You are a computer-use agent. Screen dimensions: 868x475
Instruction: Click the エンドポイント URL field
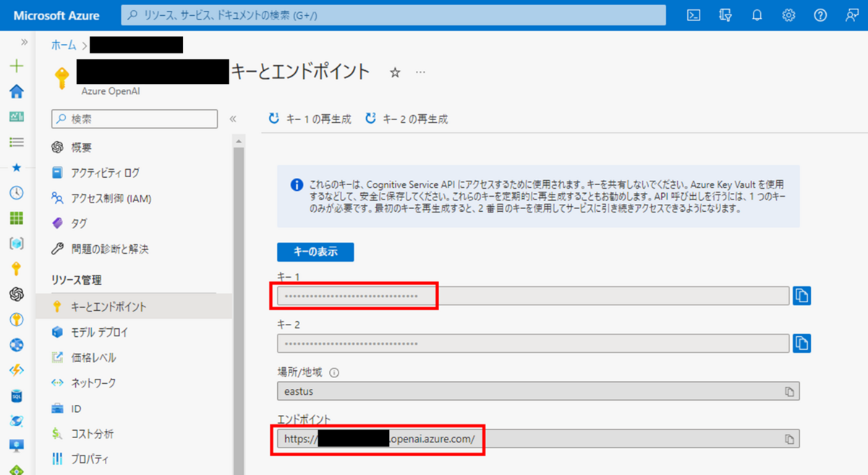[538, 439]
